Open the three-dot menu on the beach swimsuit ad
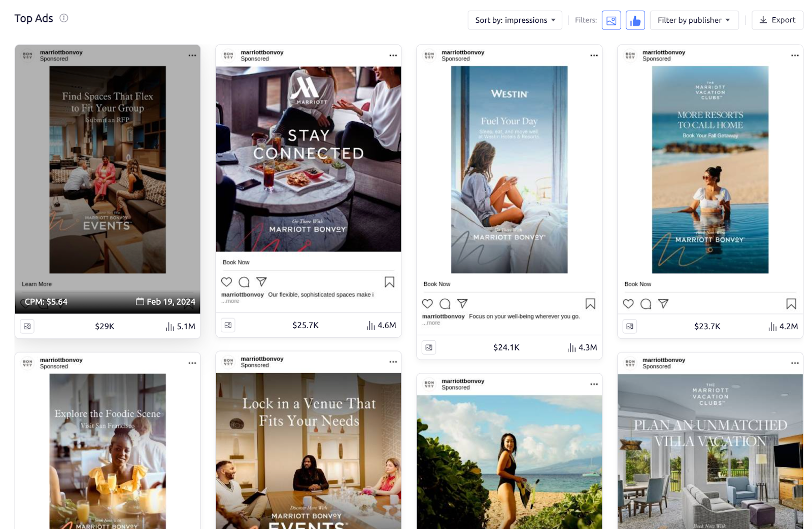Screen dimensions: 812x529 point(594,384)
